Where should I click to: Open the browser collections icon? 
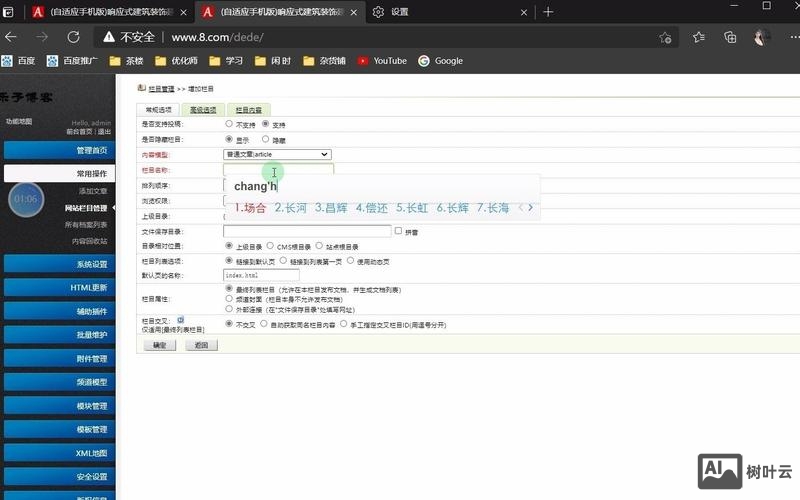pyautogui.click(x=730, y=37)
